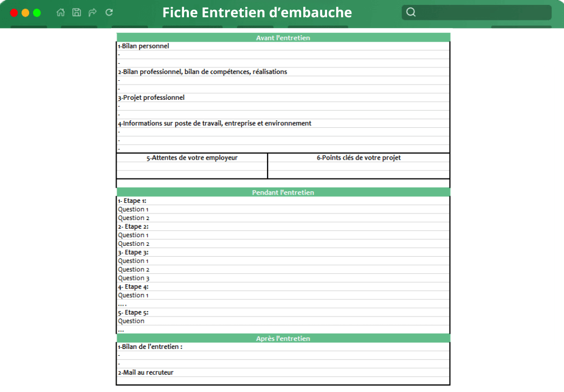Click the Home icon in the toolbar
This screenshot has width=564, height=392.
[x=60, y=12]
